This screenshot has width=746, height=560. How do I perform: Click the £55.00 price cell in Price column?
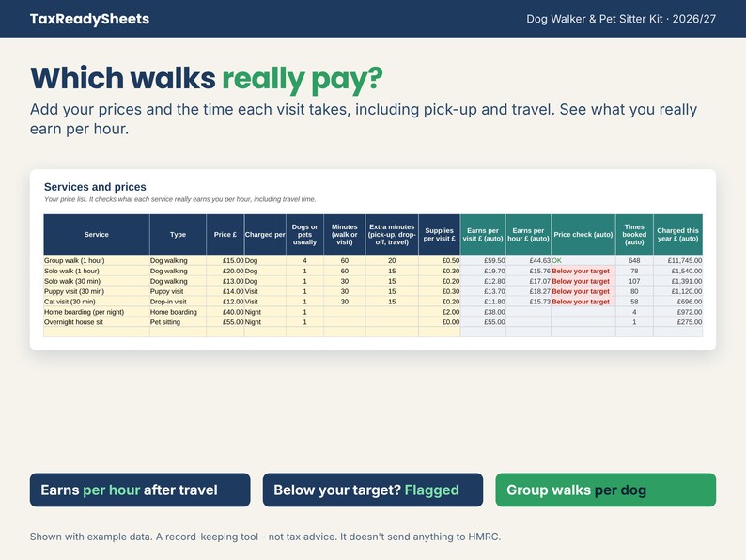pyautogui.click(x=225, y=322)
